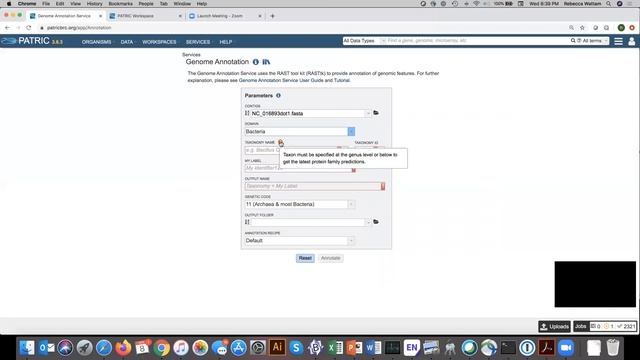The height and width of the screenshot is (360, 640).
Task: Open the Jobs status button
Action: [x=604, y=326]
